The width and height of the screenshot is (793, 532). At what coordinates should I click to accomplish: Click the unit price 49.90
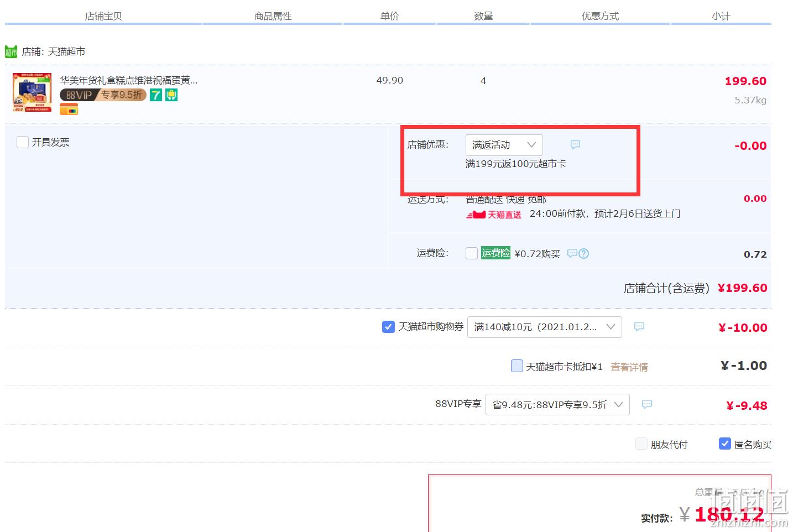click(x=390, y=81)
